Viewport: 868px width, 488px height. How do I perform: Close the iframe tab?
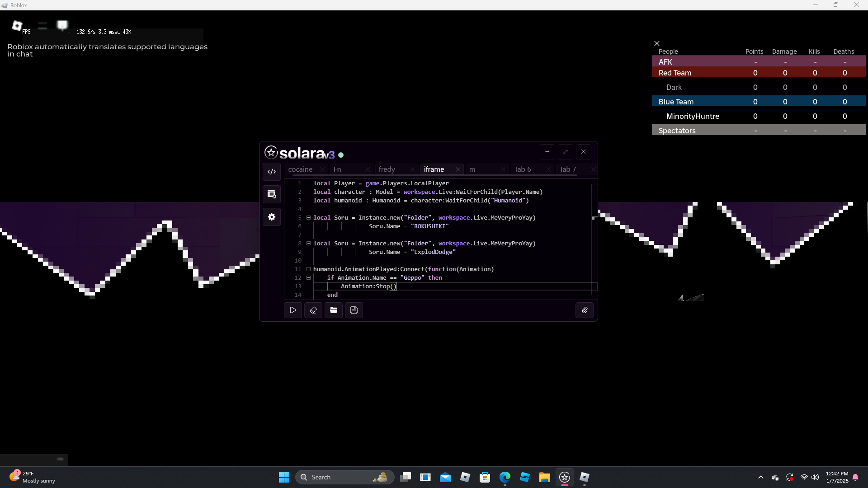click(458, 169)
